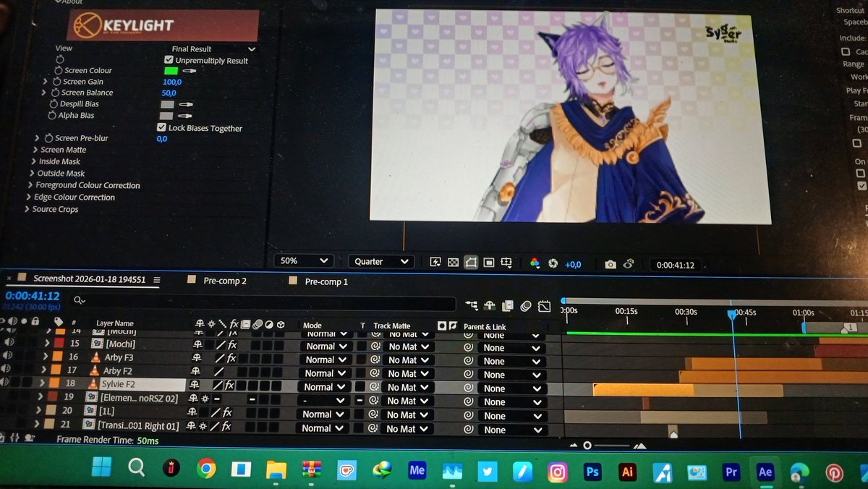868x489 pixels.
Task: Click the preview time 0:00:41:12 in viewer
Action: 676,265
